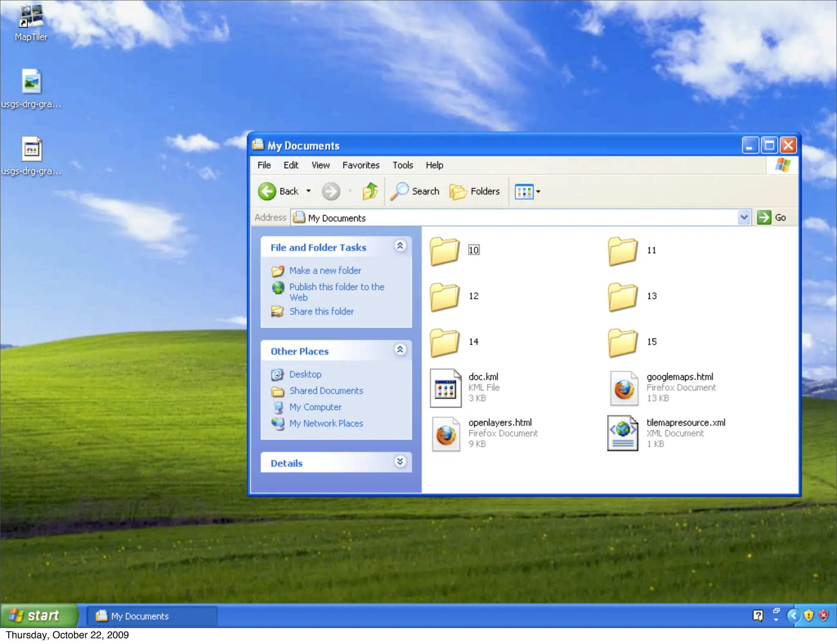Screen dimensions: 837x644
Task: Select googlemaps.html Firefox document
Action: coord(624,388)
